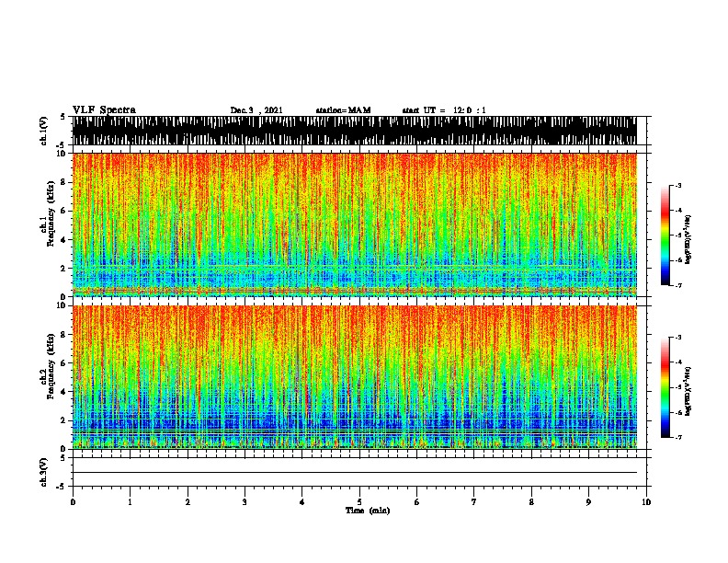Screen dimensions: 728x563
Task: Click the ch.3(V) axis label
Action: pyautogui.click(x=44, y=472)
